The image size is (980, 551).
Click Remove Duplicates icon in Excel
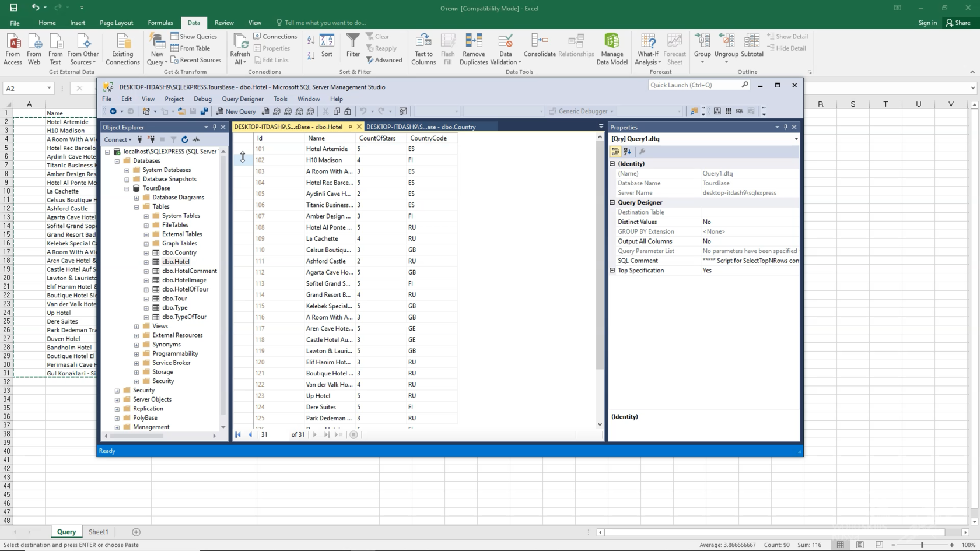tap(474, 49)
